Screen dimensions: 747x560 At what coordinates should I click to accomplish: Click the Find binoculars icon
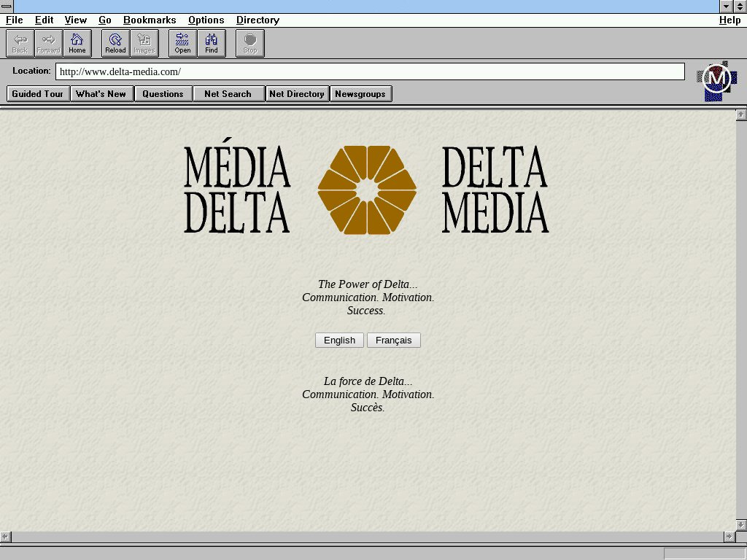pyautogui.click(x=212, y=43)
